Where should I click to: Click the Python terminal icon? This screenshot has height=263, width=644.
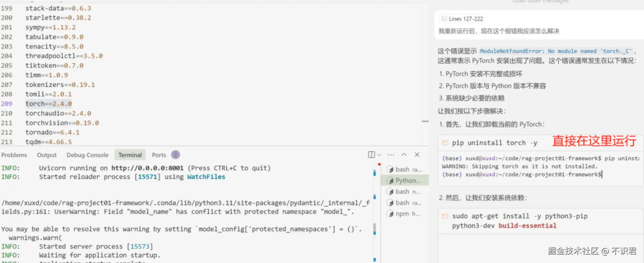pyautogui.click(x=390, y=180)
